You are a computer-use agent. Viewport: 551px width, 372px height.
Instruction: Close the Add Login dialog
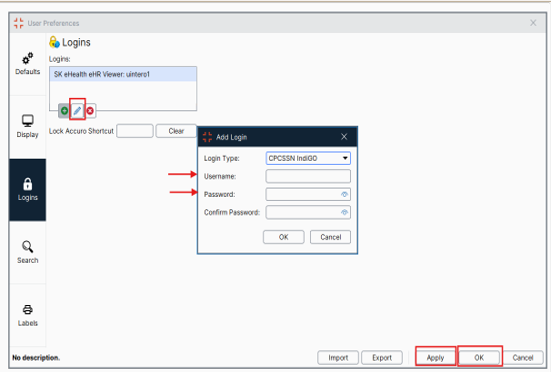pyautogui.click(x=344, y=137)
